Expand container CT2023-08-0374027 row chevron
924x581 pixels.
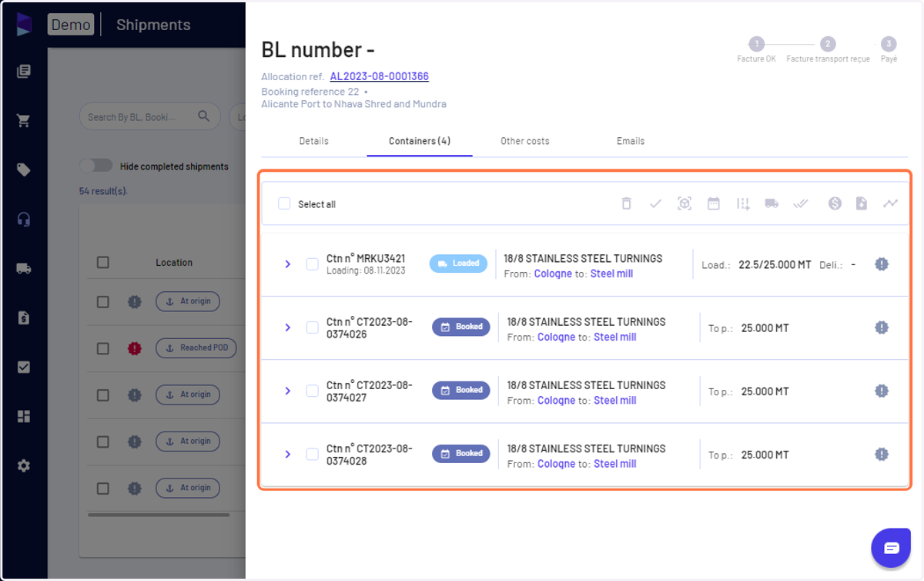coord(287,391)
